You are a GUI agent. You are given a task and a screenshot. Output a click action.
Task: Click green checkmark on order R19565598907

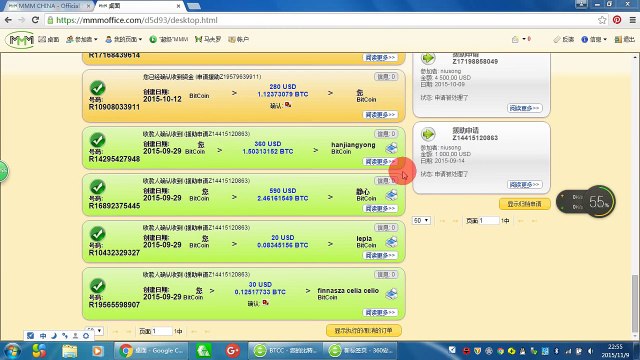[x=98, y=286]
